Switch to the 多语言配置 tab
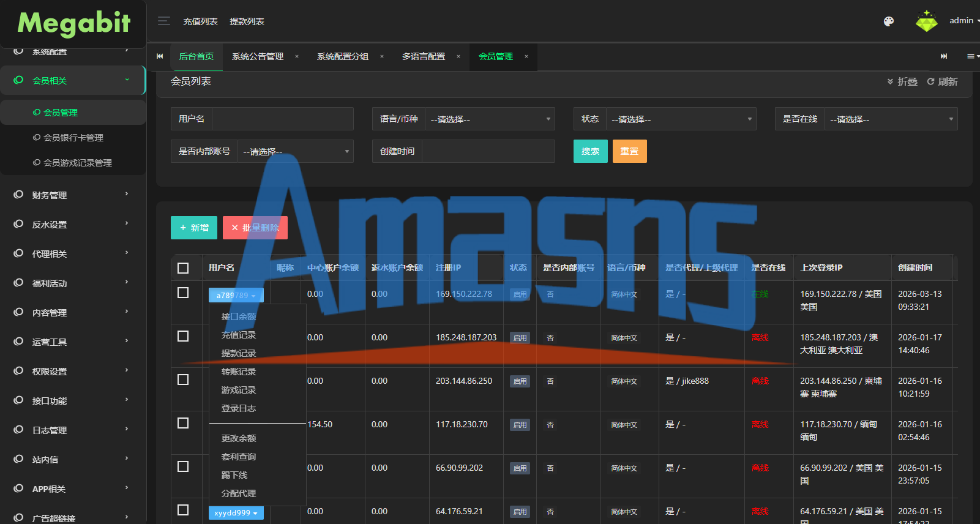 click(x=424, y=56)
